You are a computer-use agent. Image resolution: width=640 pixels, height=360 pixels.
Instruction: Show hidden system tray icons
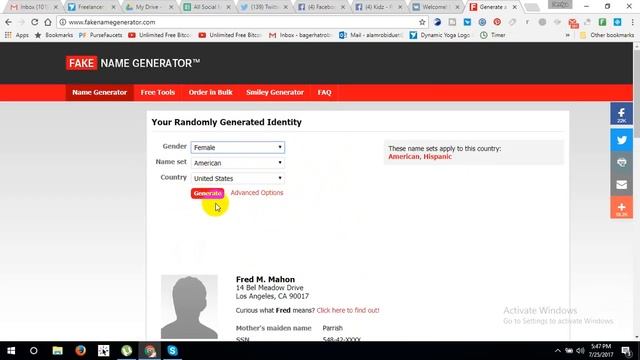[x=558, y=351]
